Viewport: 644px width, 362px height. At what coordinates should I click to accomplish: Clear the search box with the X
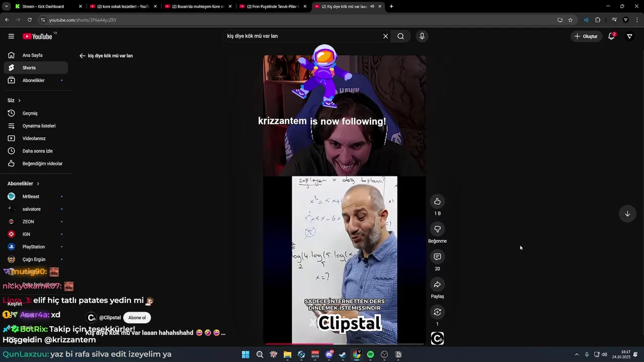(386, 36)
